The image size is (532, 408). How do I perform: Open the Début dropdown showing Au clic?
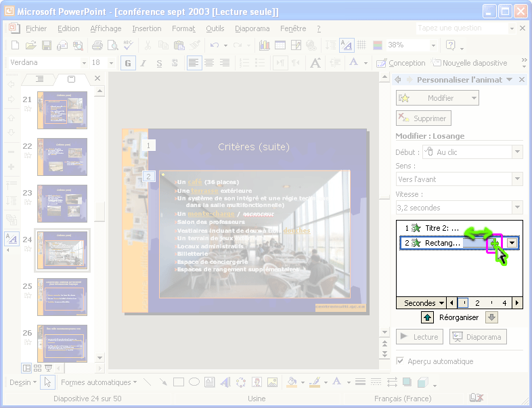pyautogui.click(x=517, y=152)
